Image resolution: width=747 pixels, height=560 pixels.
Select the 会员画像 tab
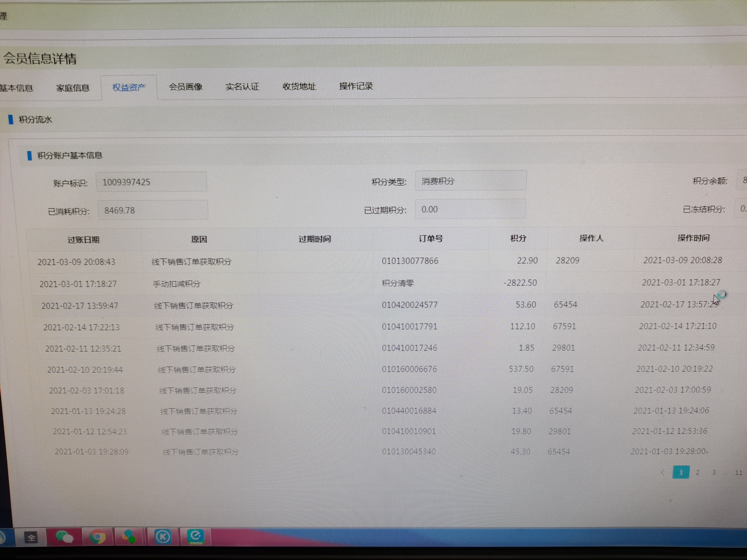tap(185, 87)
